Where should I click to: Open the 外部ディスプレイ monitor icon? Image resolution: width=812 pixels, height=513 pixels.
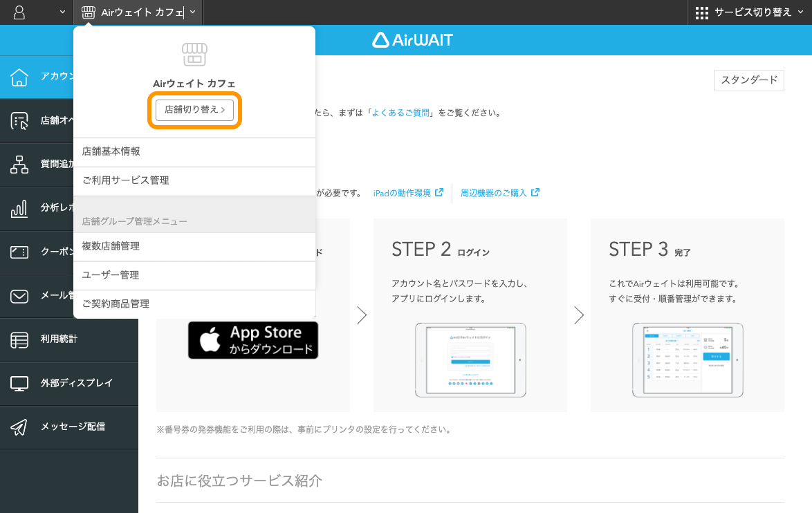tap(19, 384)
